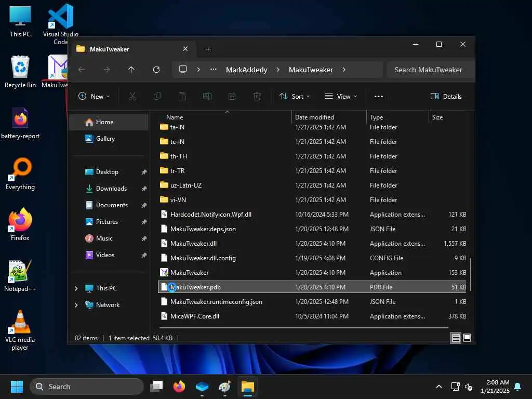Select MicaWPF.Core.dll file
The image size is (532, 399).
click(x=312, y=316)
